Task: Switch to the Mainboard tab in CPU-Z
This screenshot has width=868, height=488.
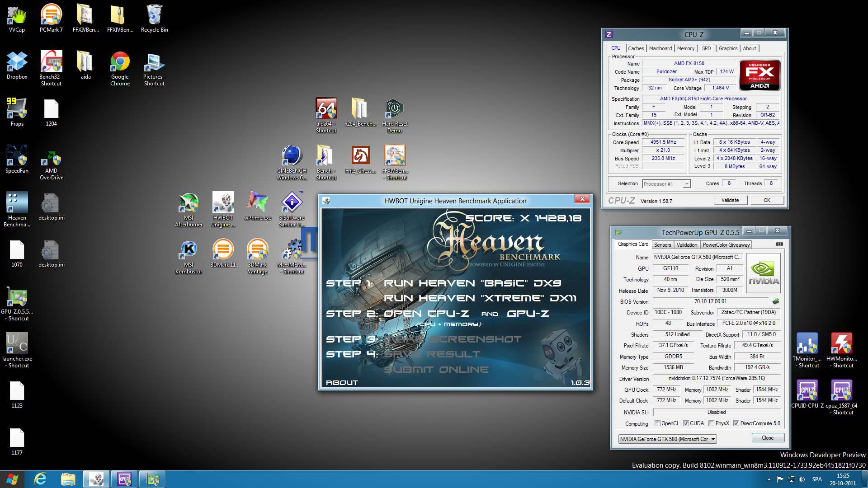Action: coord(660,48)
